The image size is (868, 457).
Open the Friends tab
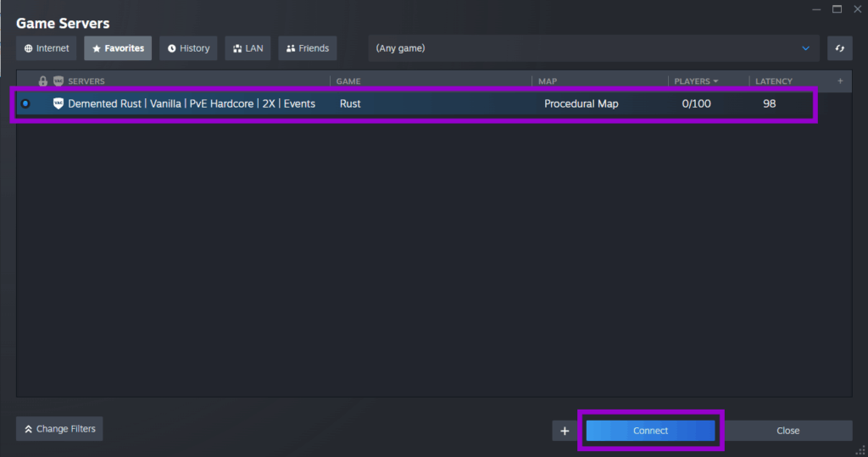click(307, 48)
